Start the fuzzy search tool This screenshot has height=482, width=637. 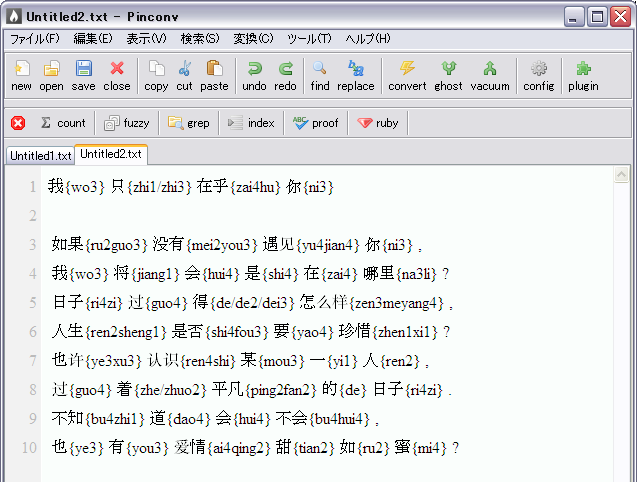click(127, 123)
